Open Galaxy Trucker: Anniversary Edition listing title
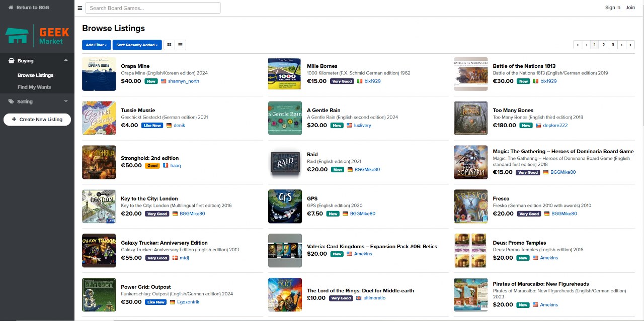The width and height of the screenshot is (644, 321). [165, 243]
